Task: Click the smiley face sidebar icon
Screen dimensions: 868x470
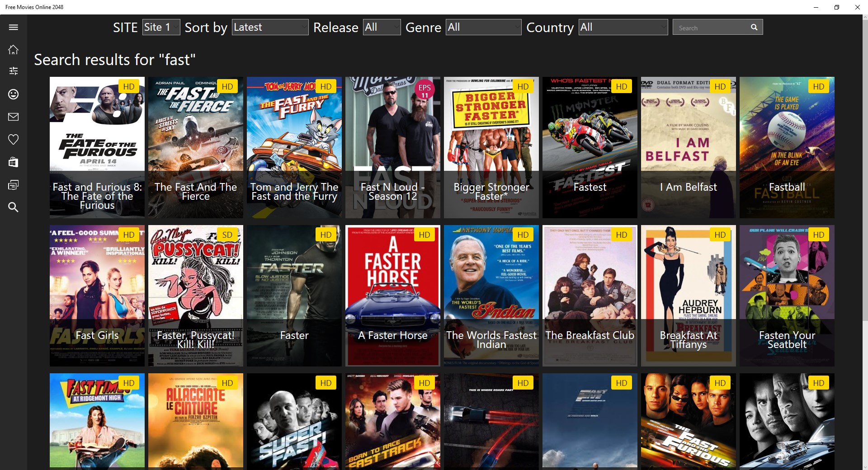Action: pyautogui.click(x=14, y=94)
